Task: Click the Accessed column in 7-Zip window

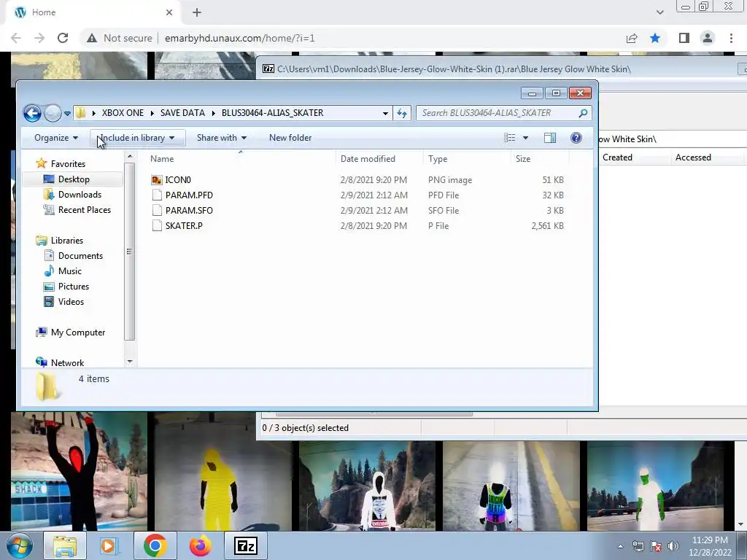Action: click(693, 157)
